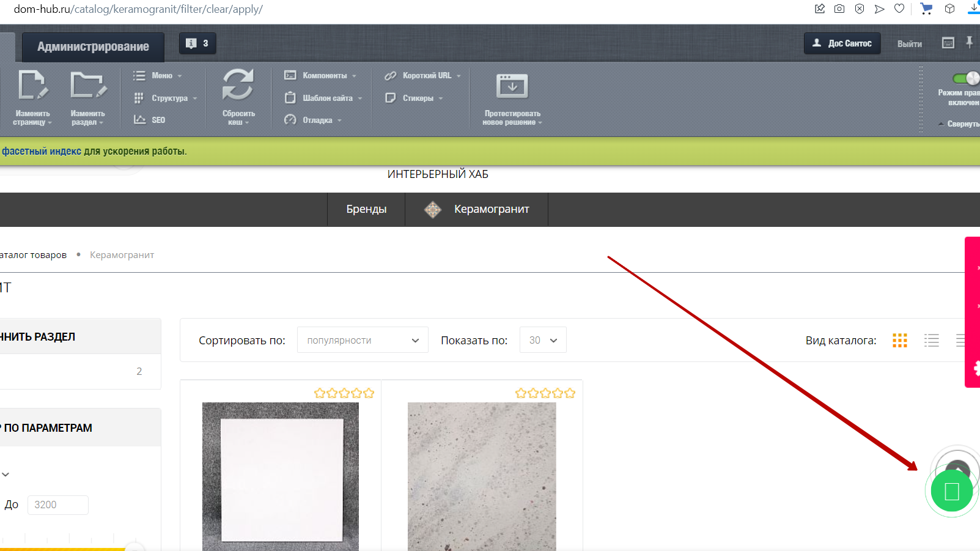980x551 pixels.
Task: Click Протестировать новое решение download icon
Action: (512, 86)
